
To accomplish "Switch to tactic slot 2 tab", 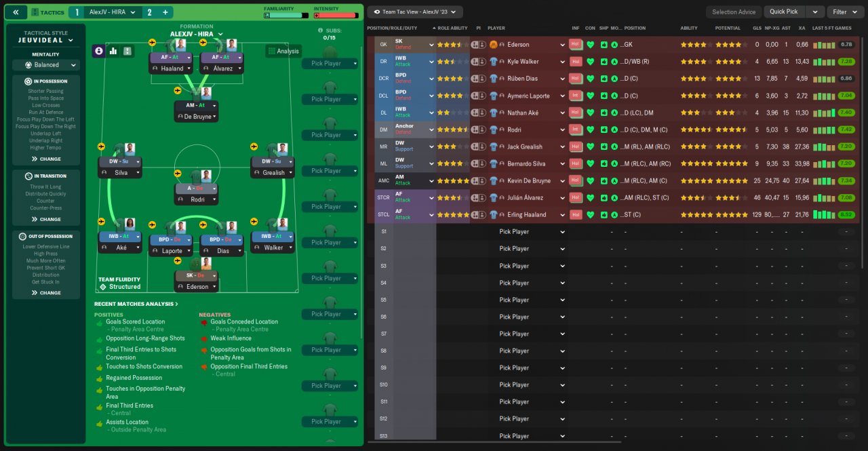I will pos(149,12).
